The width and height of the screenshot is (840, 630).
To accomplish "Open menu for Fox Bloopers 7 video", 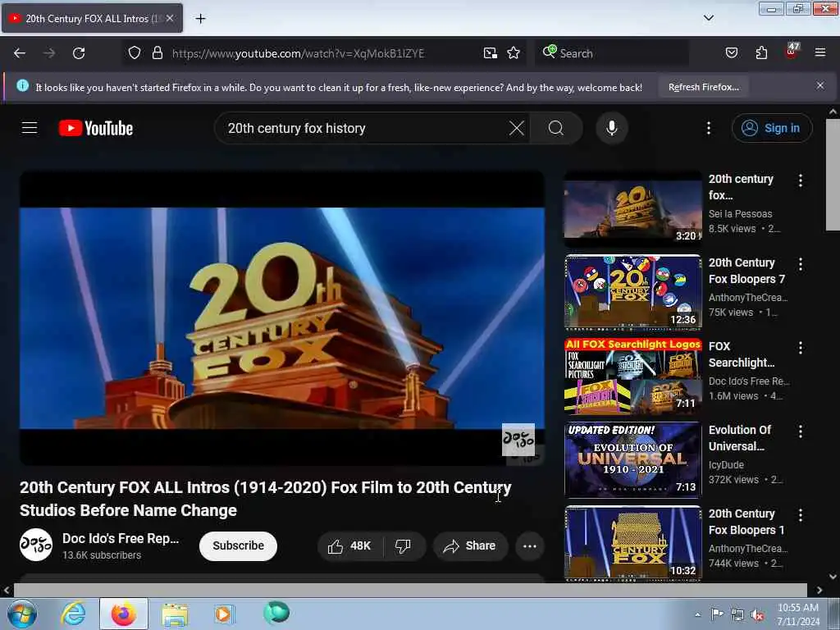I will [x=801, y=264].
